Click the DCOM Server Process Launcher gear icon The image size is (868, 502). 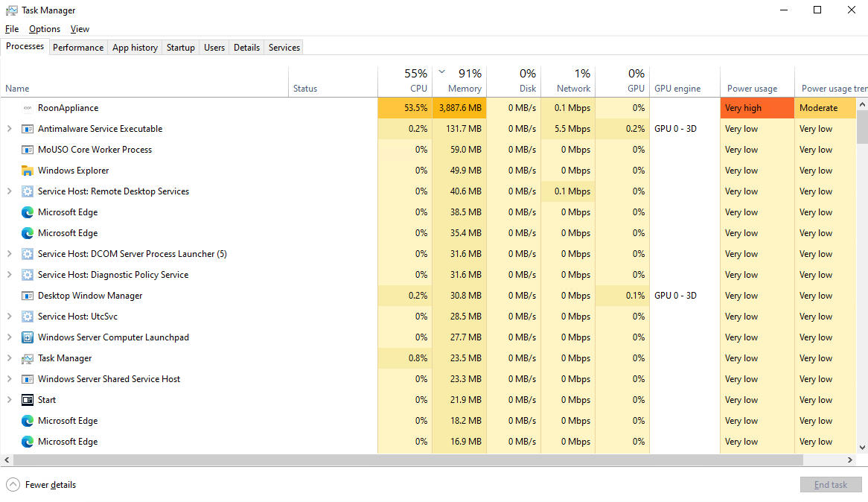point(27,254)
